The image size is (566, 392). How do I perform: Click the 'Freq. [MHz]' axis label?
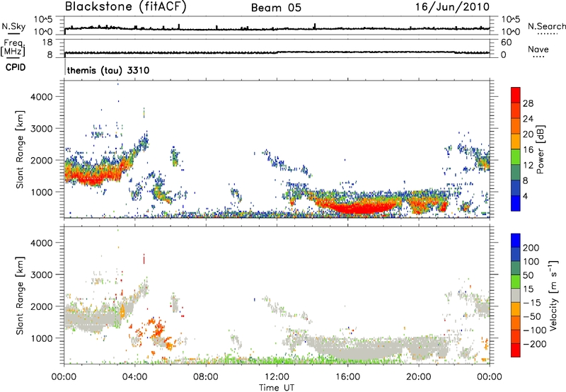(x=13, y=47)
